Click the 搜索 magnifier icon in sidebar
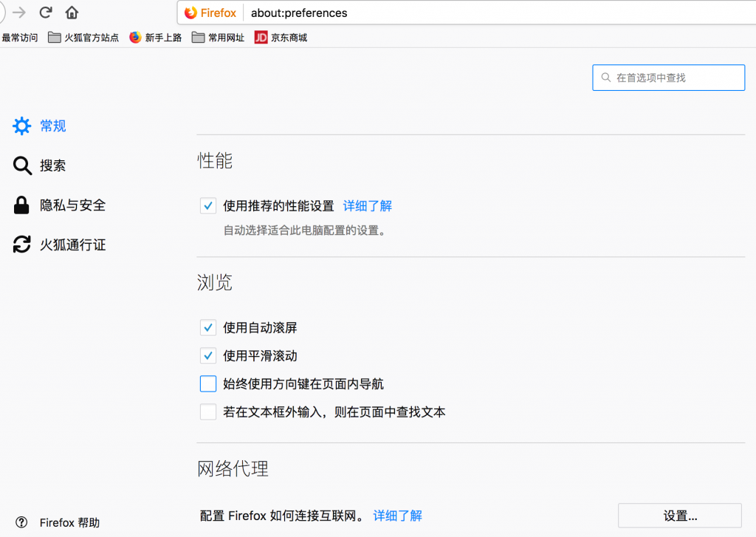Image resolution: width=756 pixels, height=537 pixels. click(21, 165)
